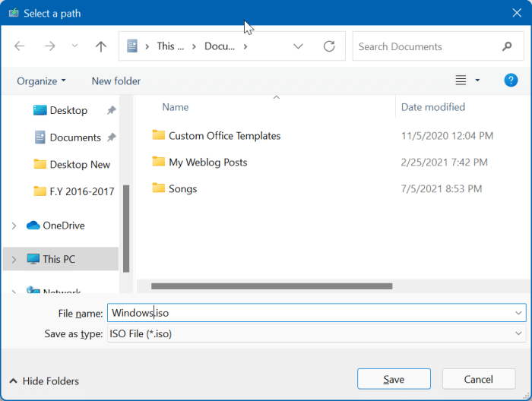Click the Documents icon in address bar

[x=132, y=46]
